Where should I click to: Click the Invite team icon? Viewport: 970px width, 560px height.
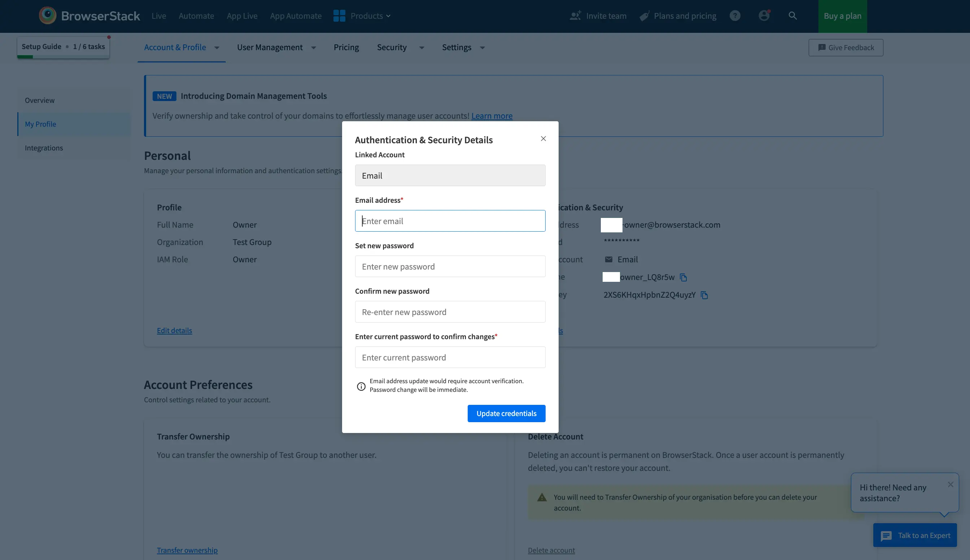[575, 16]
